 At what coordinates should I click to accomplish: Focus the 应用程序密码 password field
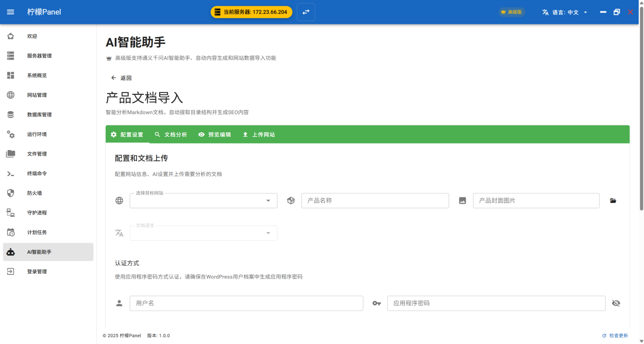coord(496,303)
